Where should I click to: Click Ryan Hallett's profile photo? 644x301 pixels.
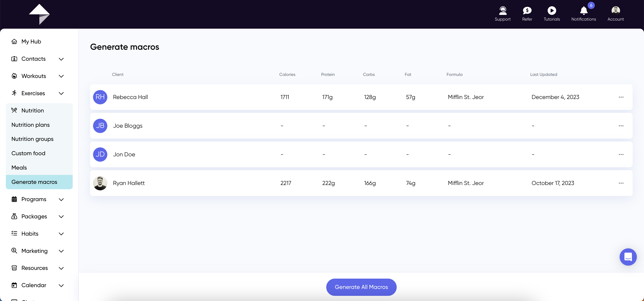[x=100, y=183]
